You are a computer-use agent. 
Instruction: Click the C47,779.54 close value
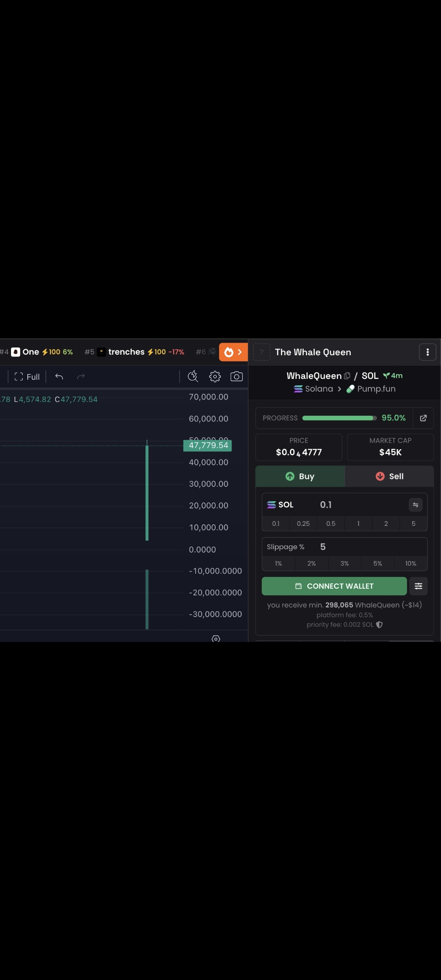click(x=76, y=399)
